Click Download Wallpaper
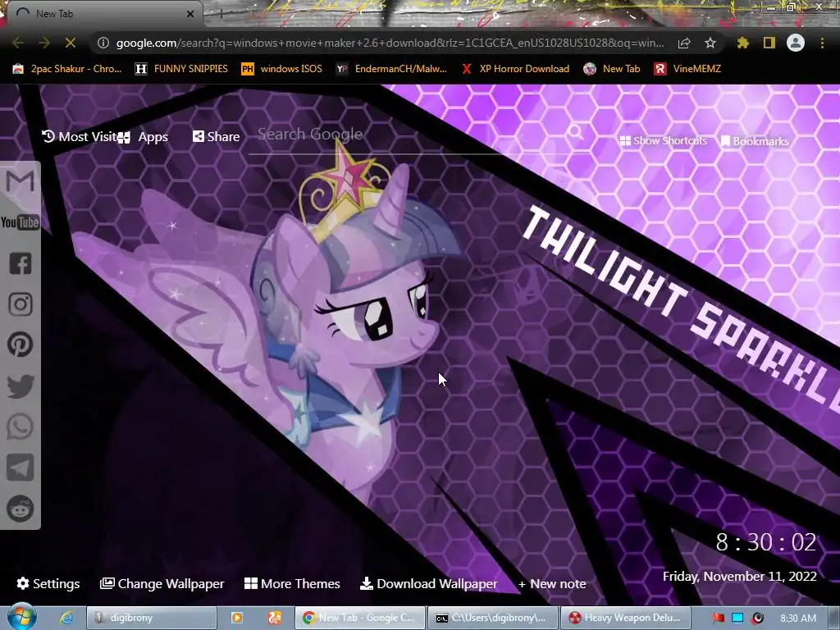The width and height of the screenshot is (840, 630). (x=428, y=583)
